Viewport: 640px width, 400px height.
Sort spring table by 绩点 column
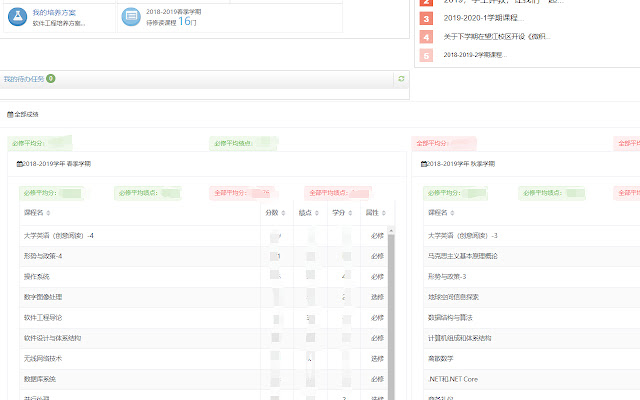pos(309,213)
